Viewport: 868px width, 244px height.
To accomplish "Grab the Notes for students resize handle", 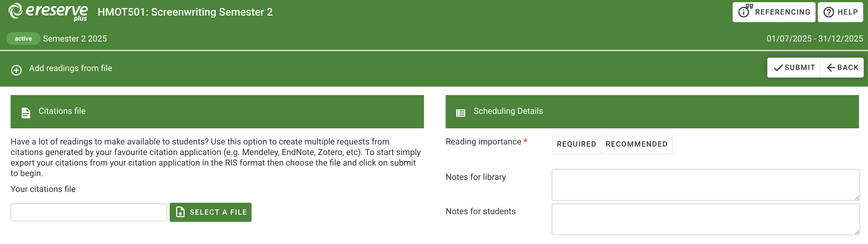I will tap(857, 232).
